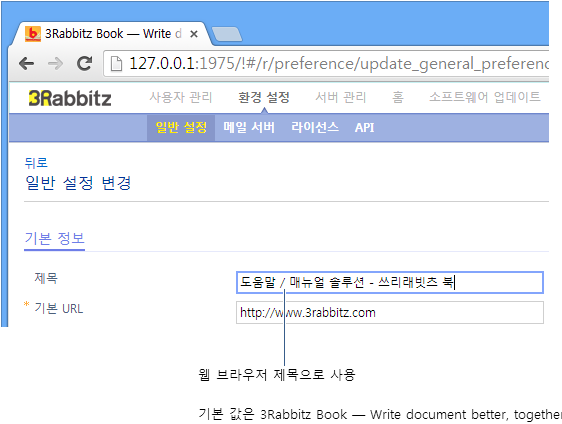Click the tab favicon of 3Rabbitz Book
The height and width of the screenshot is (424, 562).
point(33,34)
